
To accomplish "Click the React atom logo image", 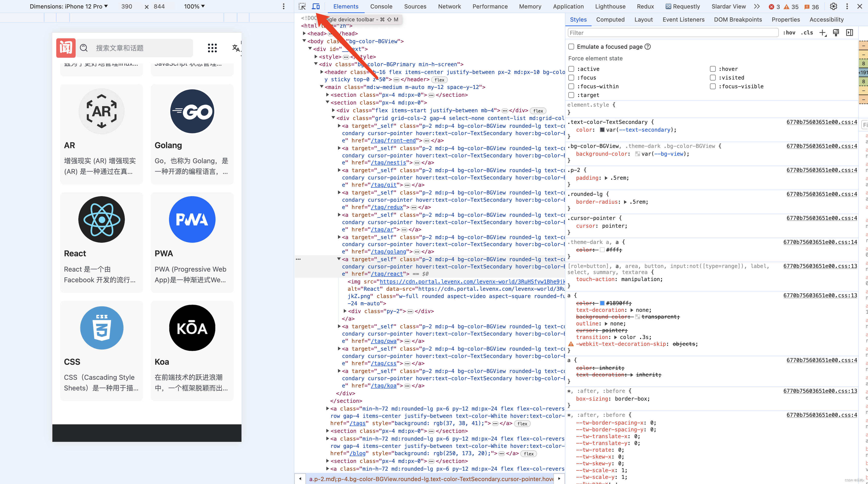I will pos(101,219).
